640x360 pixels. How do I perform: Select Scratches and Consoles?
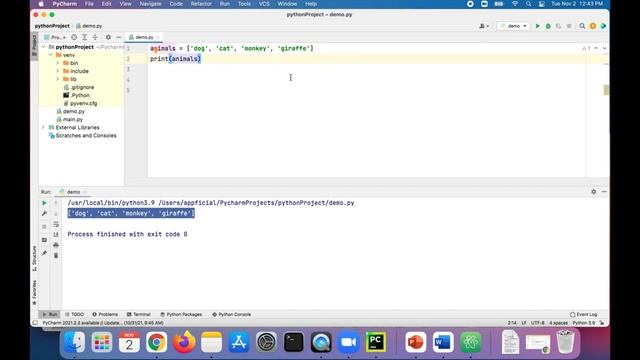tap(82, 136)
